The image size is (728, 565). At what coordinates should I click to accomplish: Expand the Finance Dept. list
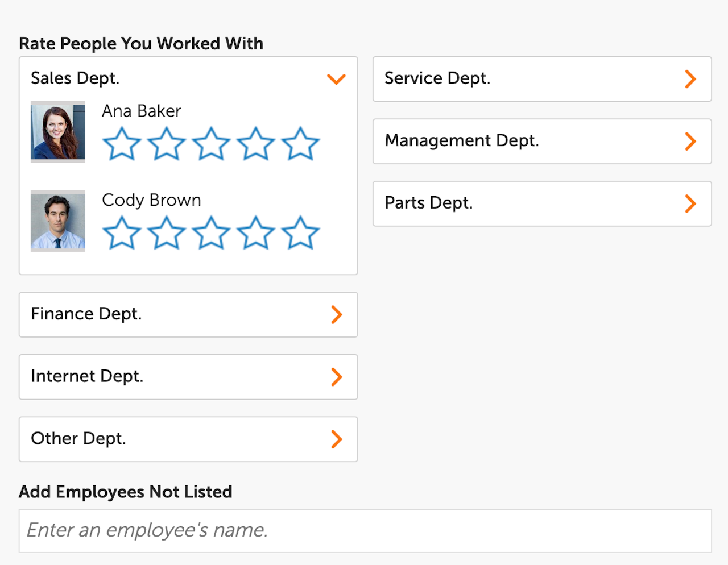click(x=336, y=314)
